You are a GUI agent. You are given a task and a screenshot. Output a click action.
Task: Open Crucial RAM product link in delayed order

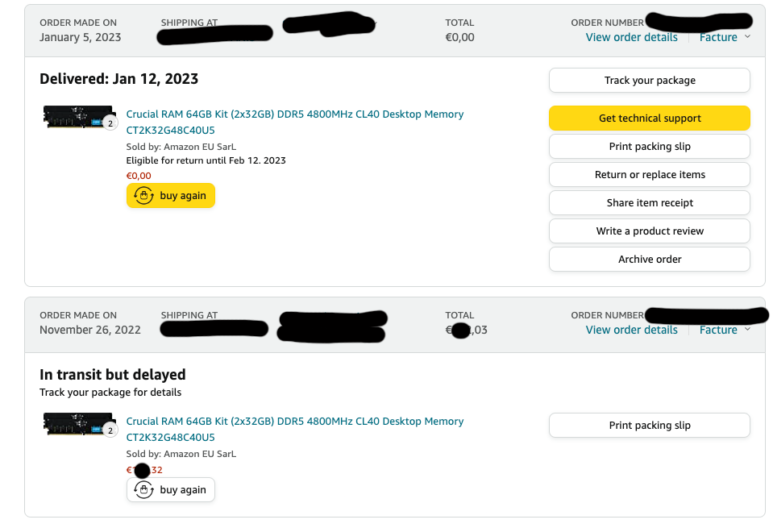tap(294, 422)
